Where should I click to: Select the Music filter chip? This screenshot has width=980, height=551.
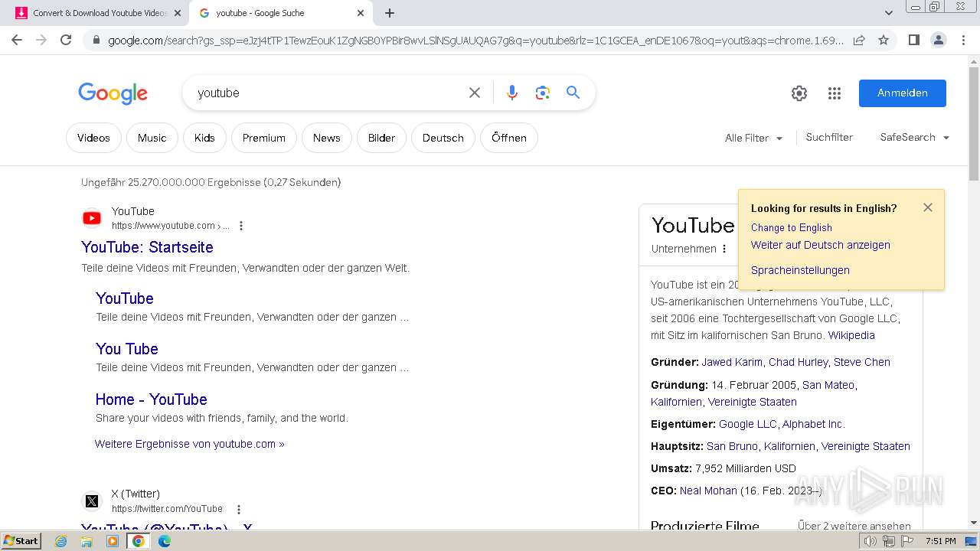coord(152,138)
